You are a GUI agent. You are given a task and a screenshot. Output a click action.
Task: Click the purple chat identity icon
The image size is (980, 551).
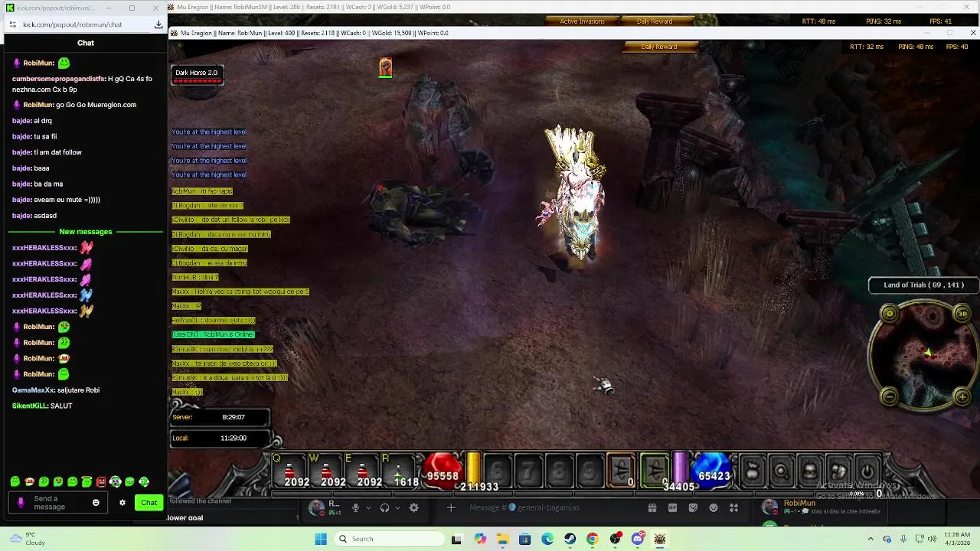point(21,503)
